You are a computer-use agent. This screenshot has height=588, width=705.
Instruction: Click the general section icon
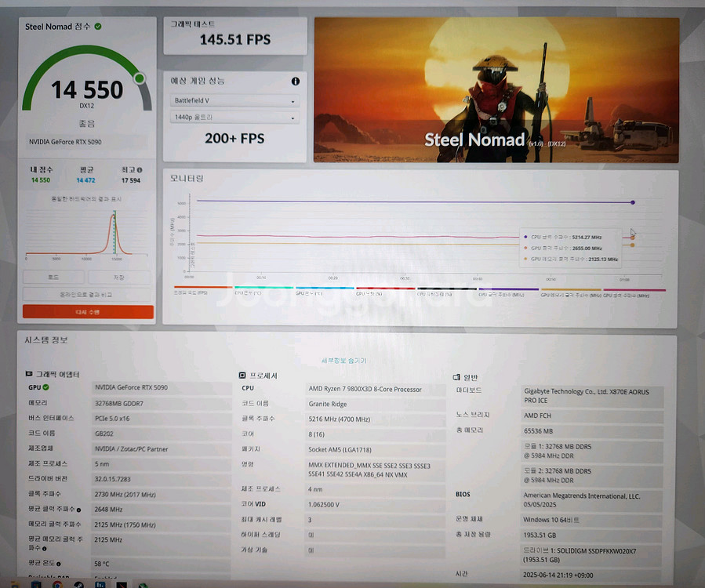(x=456, y=377)
